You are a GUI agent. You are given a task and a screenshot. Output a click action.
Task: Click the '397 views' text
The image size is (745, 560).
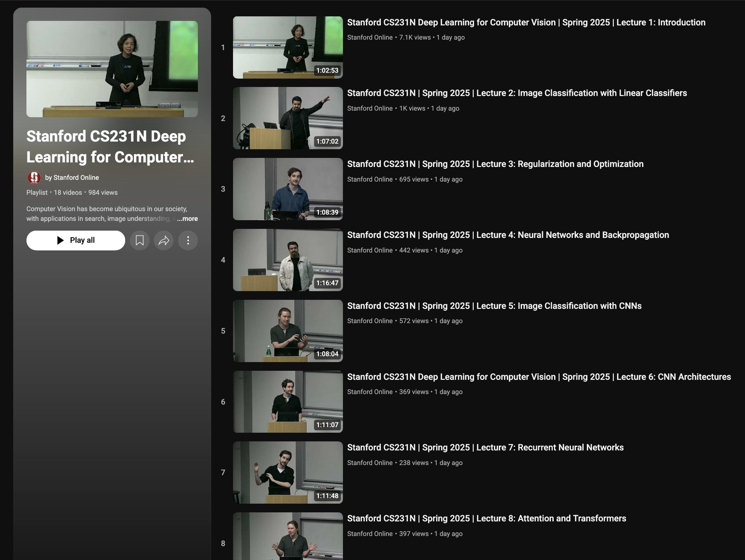pyautogui.click(x=414, y=534)
